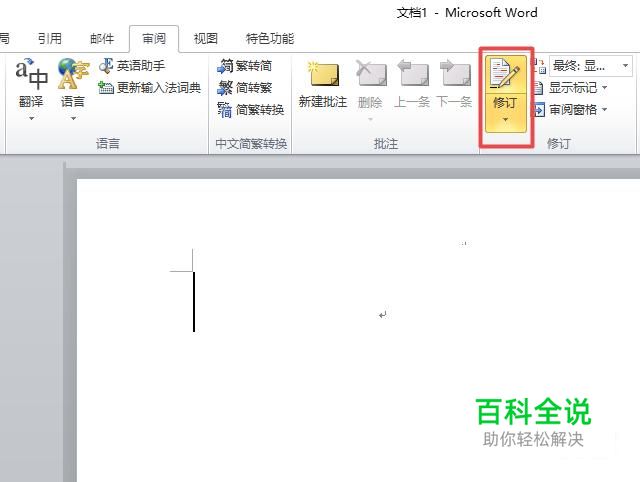
Task: Switch to the 邮件 tab
Action: coord(102,39)
